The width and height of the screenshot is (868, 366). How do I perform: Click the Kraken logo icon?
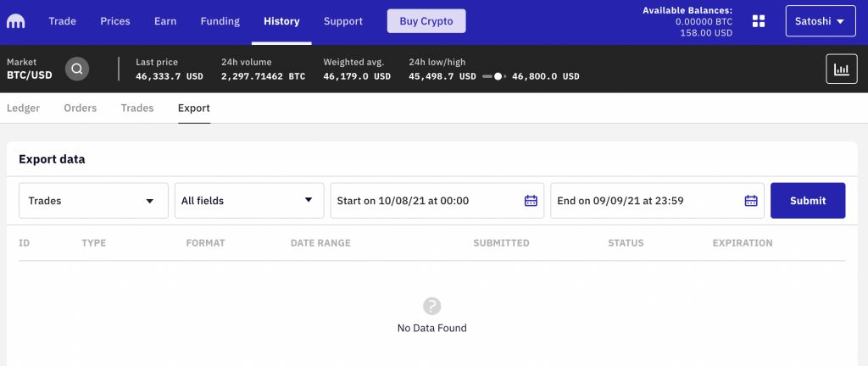pos(16,22)
